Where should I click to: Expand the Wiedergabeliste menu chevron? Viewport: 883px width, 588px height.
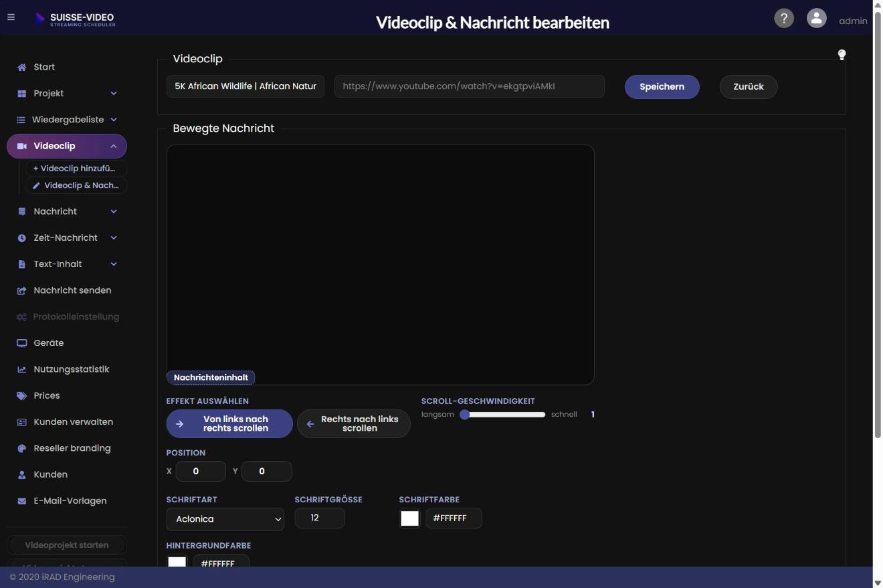point(114,120)
